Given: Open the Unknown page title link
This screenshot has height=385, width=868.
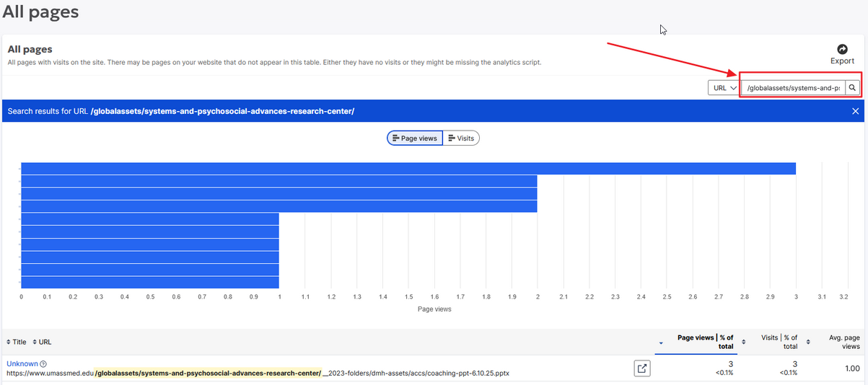Looking at the screenshot, I should (22, 364).
